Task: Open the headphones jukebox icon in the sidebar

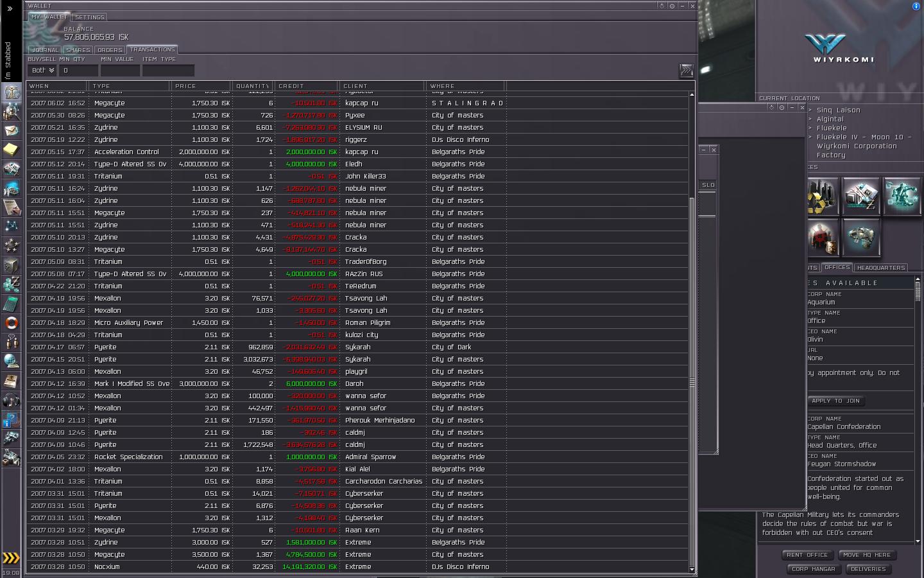Action: coord(12,400)
